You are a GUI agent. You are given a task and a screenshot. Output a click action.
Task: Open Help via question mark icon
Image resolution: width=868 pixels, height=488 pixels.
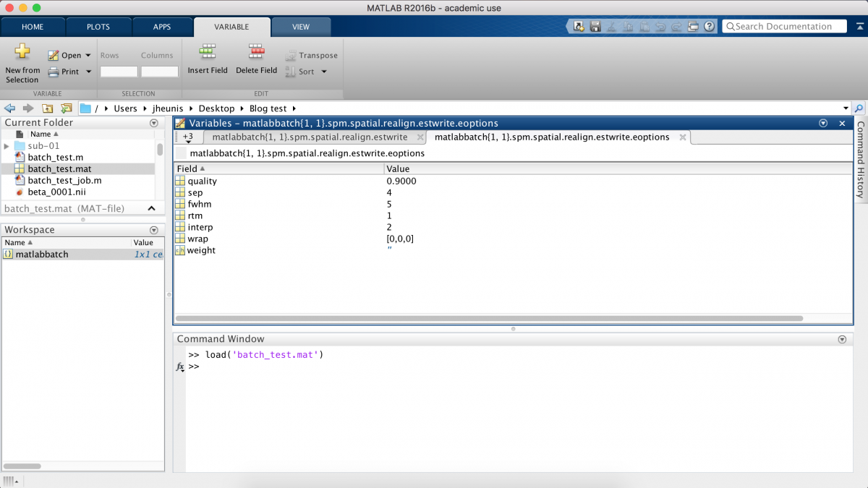710,26
